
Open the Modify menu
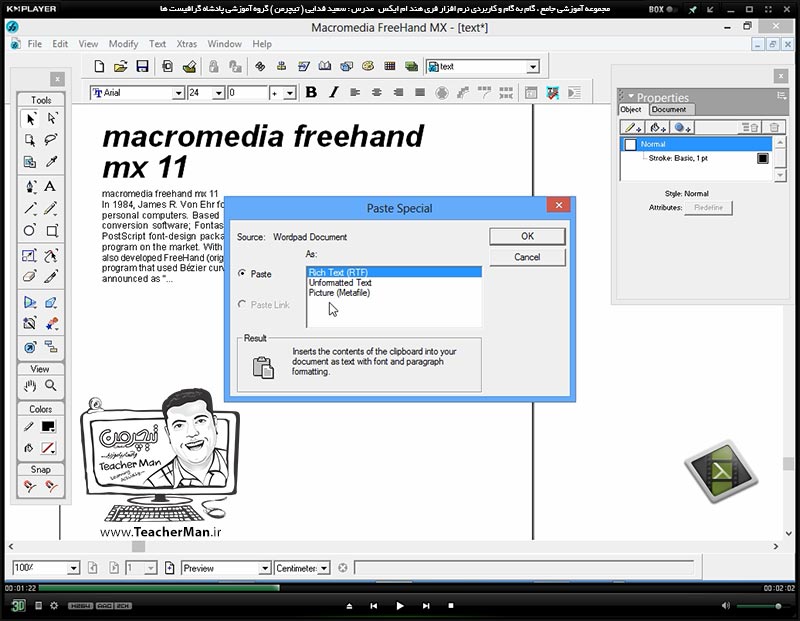[123, 44]
